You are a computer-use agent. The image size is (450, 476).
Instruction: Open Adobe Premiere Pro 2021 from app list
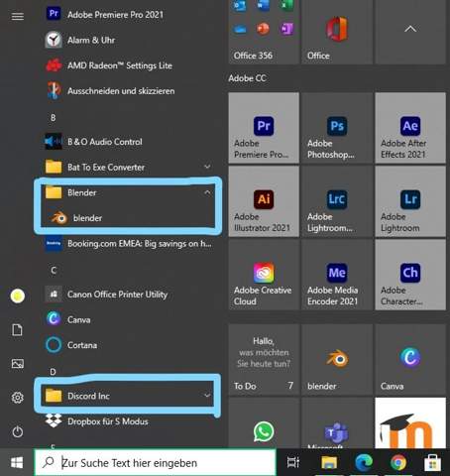click(x=129, y=14)
